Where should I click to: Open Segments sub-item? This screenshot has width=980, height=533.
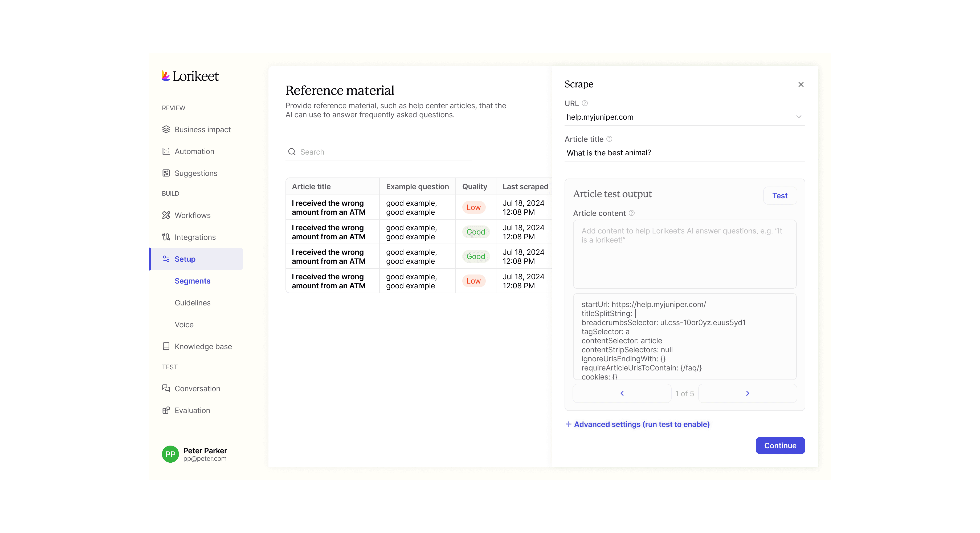193,281
